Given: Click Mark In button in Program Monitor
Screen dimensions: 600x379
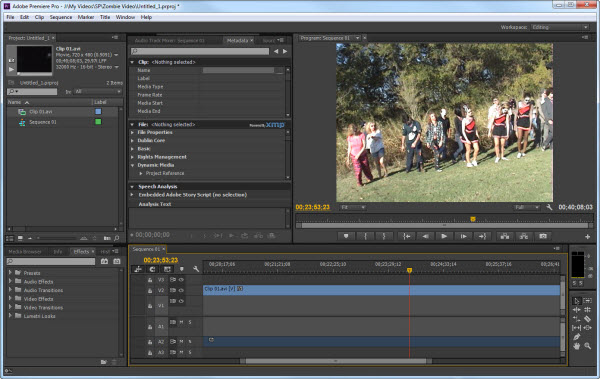Looking at the screenshot, I should (x=365, y=236).
